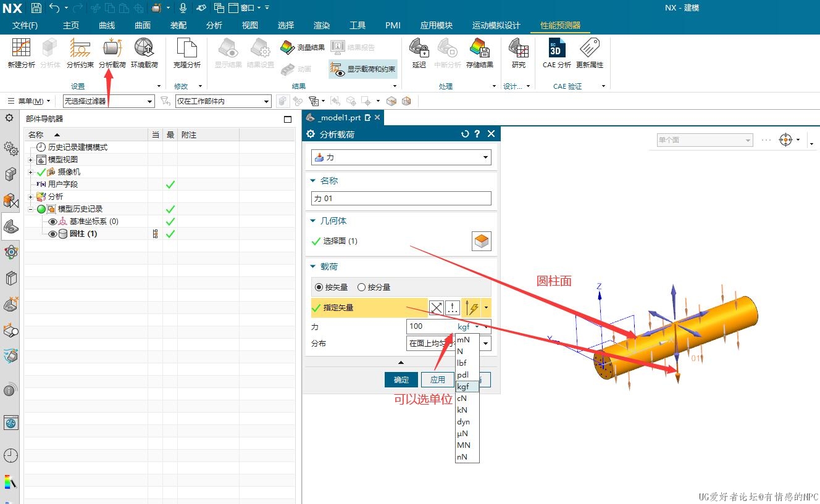Expand the 分析 node in part navigator
The image size is (820, 504).
click(30, 197)
